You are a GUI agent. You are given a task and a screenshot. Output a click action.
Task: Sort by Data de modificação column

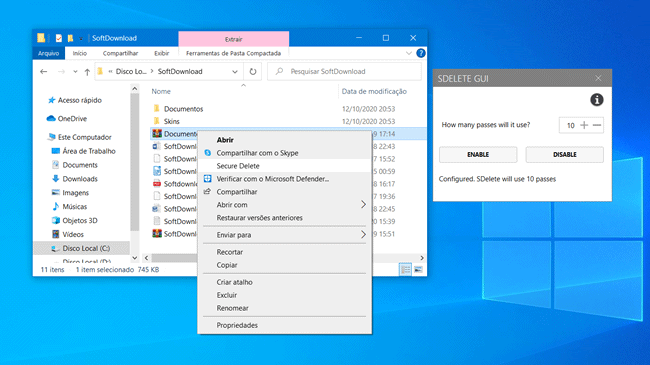[x=374, y=91]
